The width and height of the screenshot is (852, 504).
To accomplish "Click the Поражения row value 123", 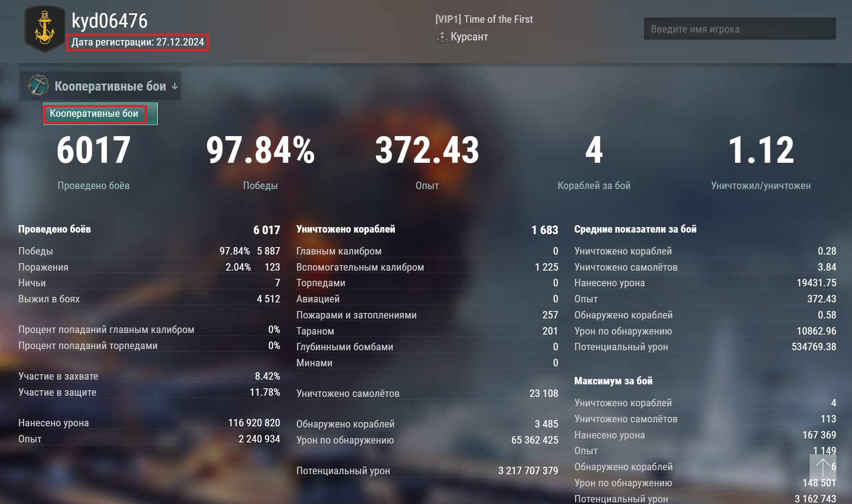I will (272, 267).
